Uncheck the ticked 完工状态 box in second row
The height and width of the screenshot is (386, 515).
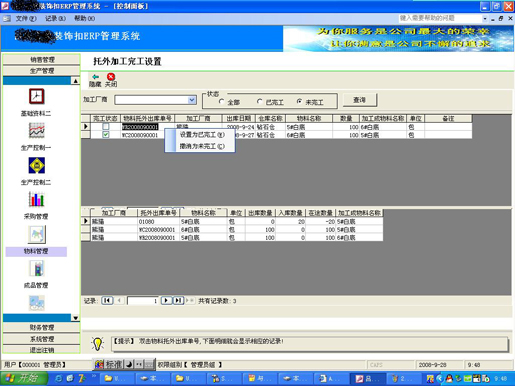point(106,135)
